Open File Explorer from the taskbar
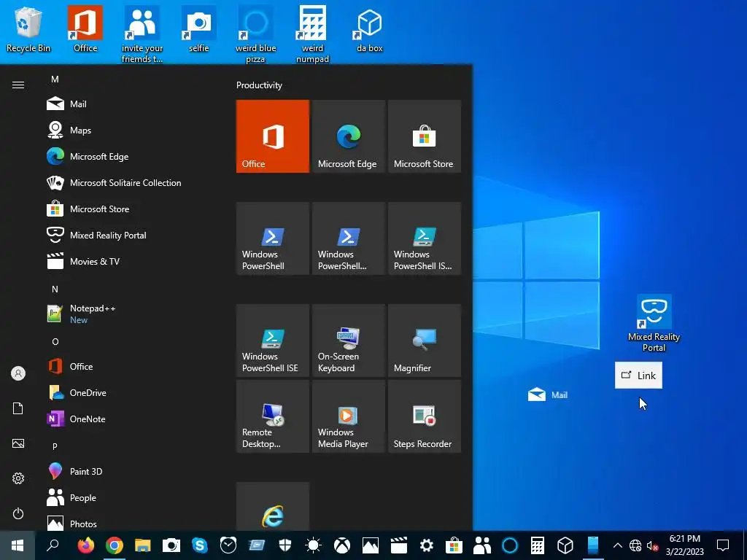Viewport: 747px width, 560px height. [x=142, y=545]
